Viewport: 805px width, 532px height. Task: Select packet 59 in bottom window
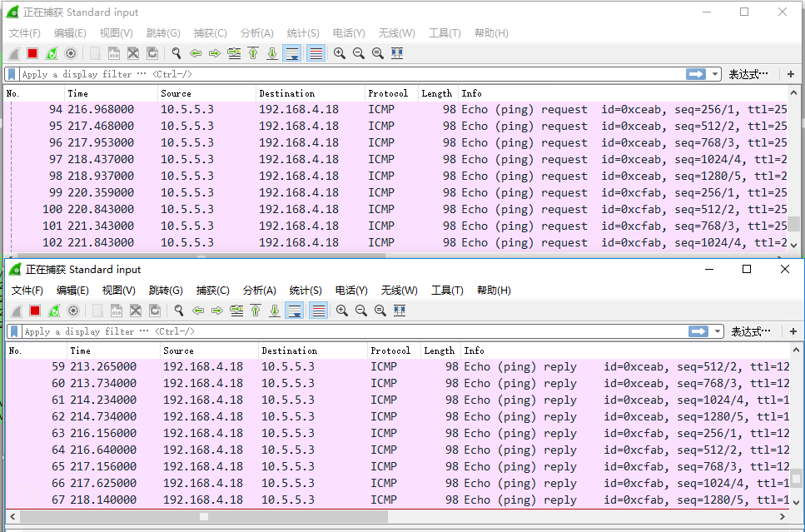pyautogui.click(x=398, y=366)
